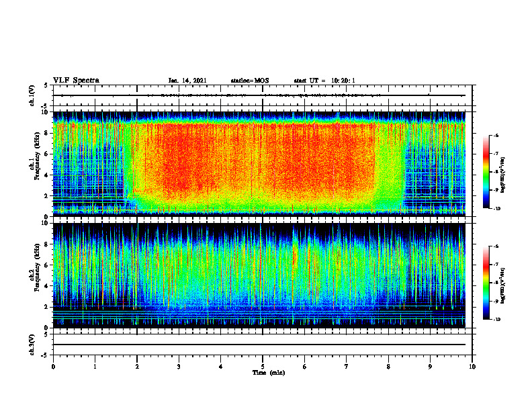Click the "start UT = 10:20: 1" label

coord(324,81)
